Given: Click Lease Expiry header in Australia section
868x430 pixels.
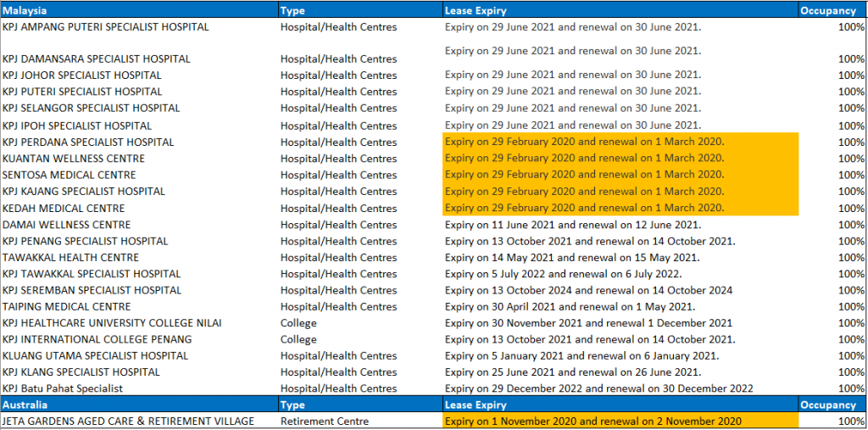Looking at the screenshot, I should 620,405.
